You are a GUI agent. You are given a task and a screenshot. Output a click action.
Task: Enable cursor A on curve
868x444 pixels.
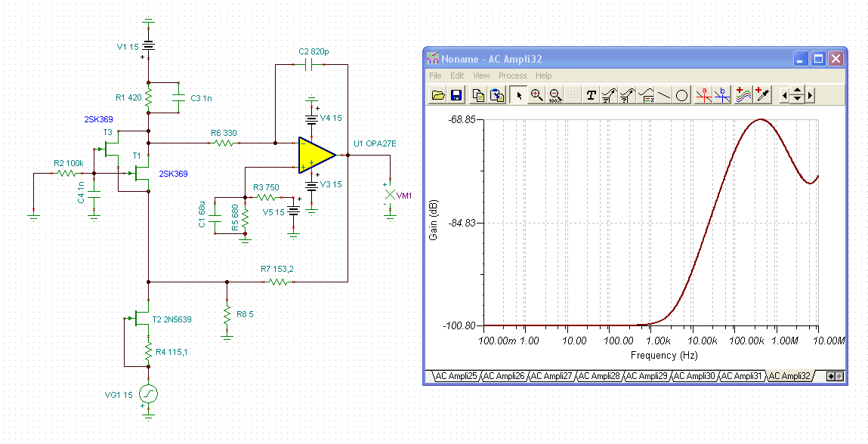(703, 95)
